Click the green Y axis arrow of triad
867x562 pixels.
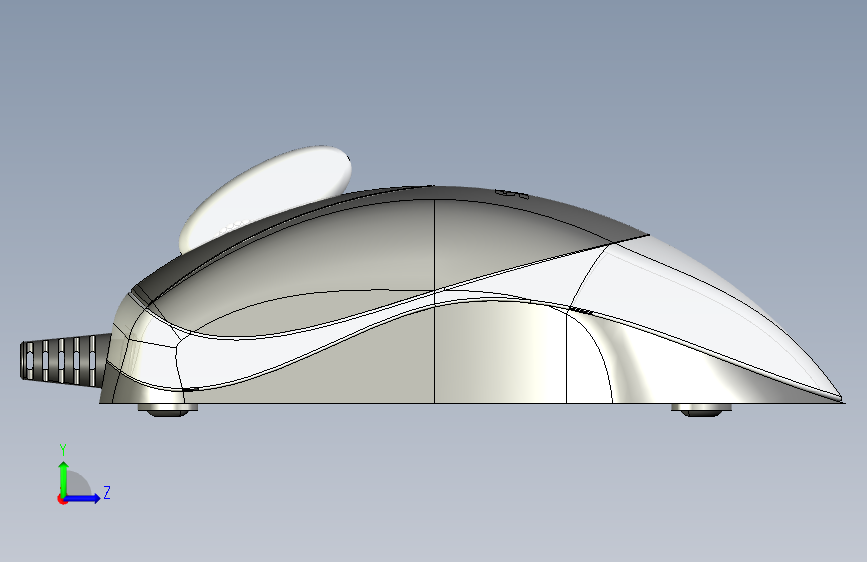click(64, 477)
